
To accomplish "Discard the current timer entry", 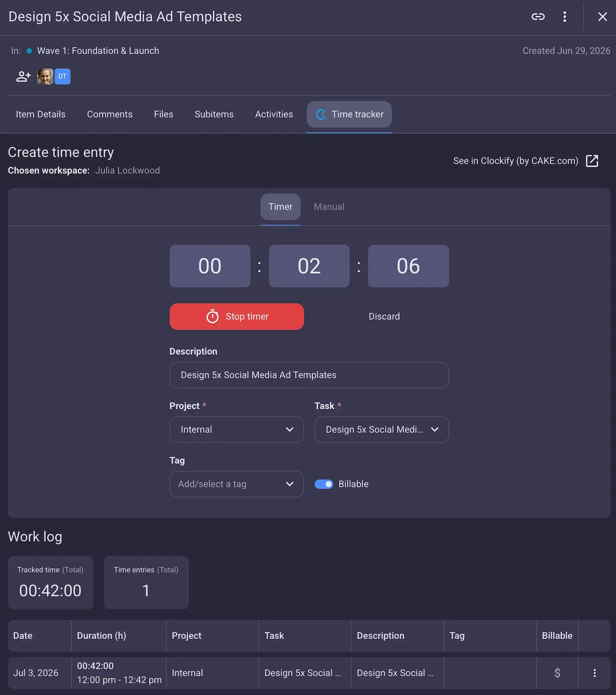I will tap(384, 317).
